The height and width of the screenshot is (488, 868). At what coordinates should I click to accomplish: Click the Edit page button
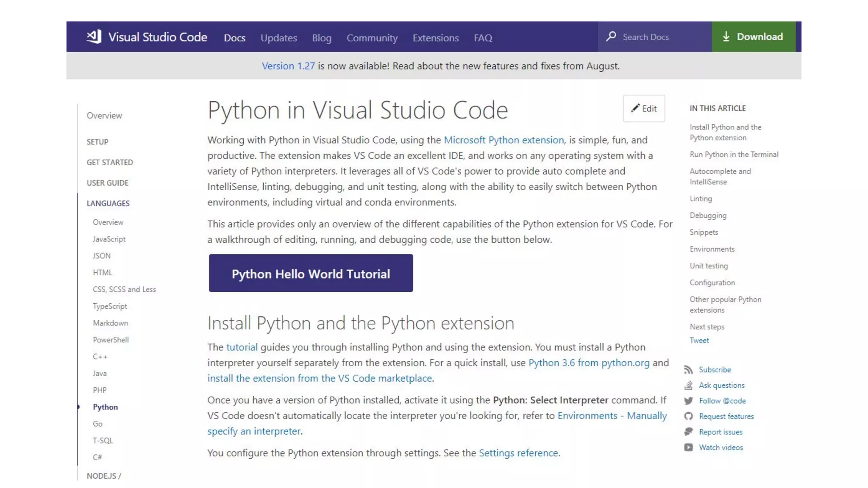[643, 108]
